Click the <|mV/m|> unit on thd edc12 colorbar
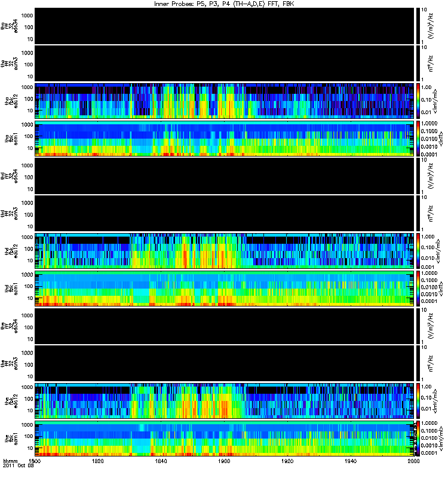448x478 pixels. tap(438, 251)
